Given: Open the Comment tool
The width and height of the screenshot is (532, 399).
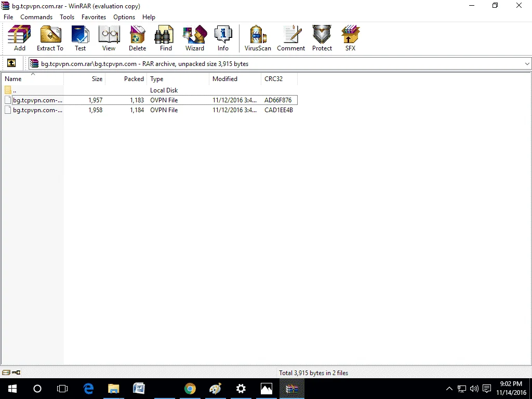Looking at the screenshot, I should [x=291, y=38].
